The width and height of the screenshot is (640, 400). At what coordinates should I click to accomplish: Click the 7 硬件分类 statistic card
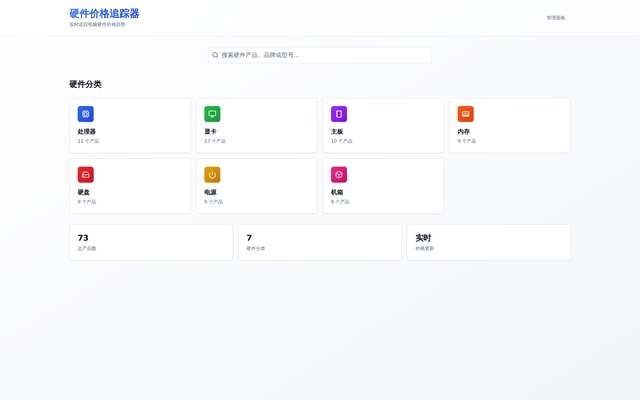319,242
